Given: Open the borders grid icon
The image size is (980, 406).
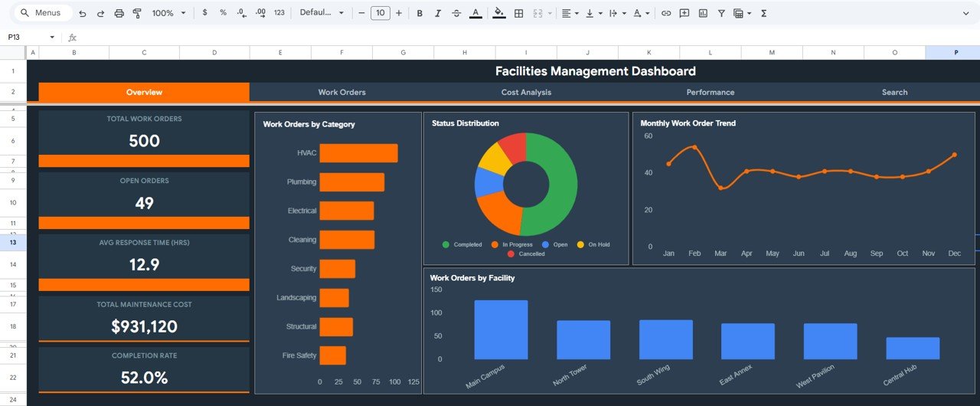Looking at the screenshot, I should [519, 13].
